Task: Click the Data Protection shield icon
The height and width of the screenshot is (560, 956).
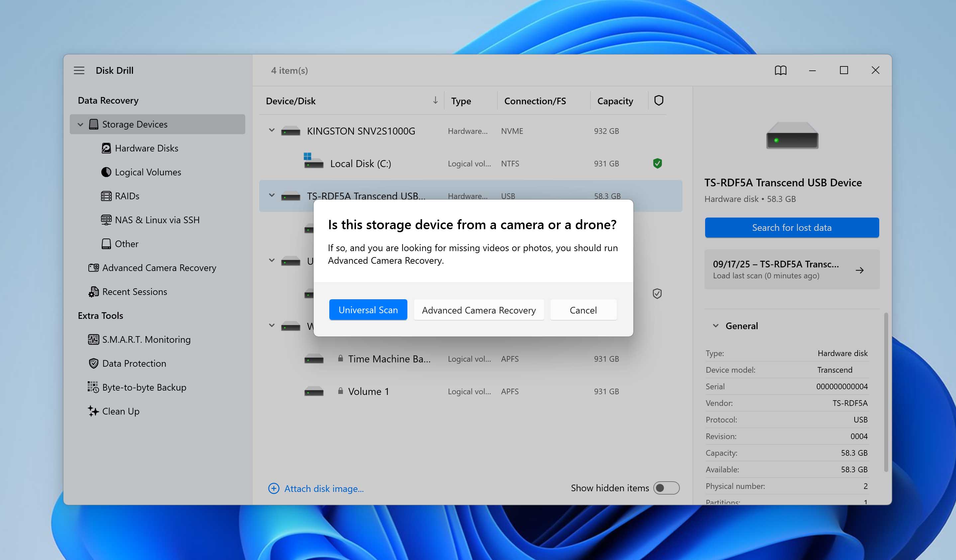Action: point(94,363)
